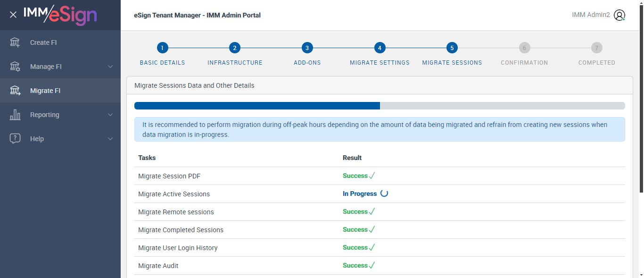This screenshot has height=278, width=644.
Task: Go to step 1 circle
Action: tap(162, 48)
